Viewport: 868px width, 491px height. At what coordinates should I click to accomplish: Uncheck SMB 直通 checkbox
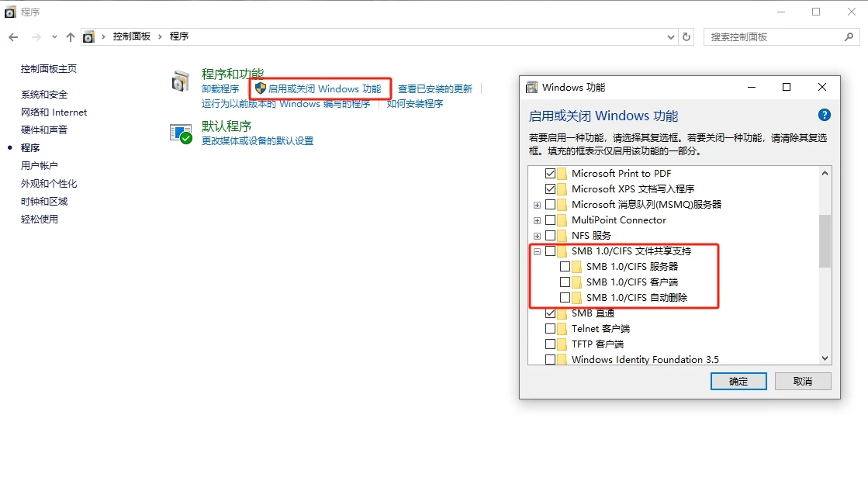click(550, 313)
